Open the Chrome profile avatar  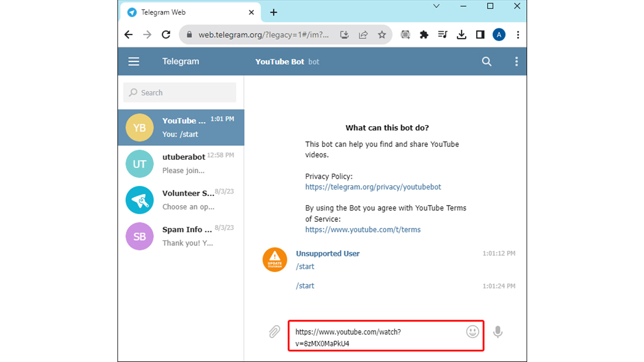499,35
